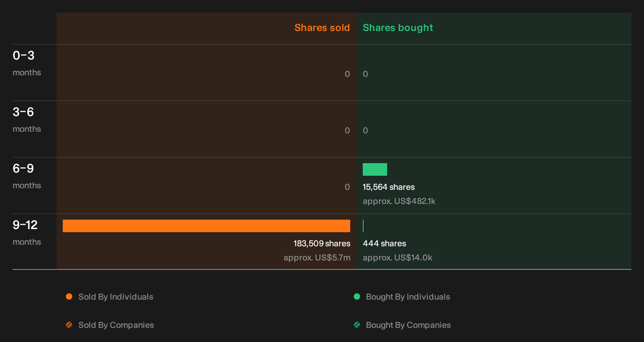The height and width of the screenshot is (342, 644).
Task: Click the green 15,564 shares bought bar
Action: click(375, 169)
